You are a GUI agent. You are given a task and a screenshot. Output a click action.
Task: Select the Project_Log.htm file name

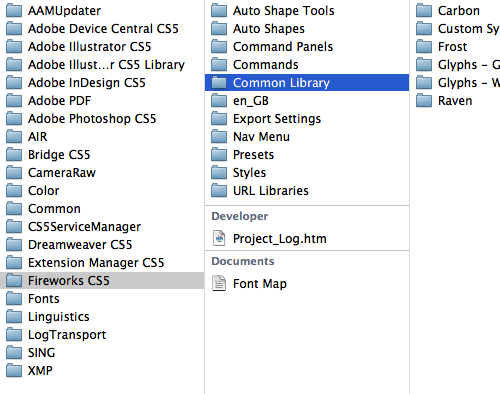pyautogui.click(x=280, y=239)
